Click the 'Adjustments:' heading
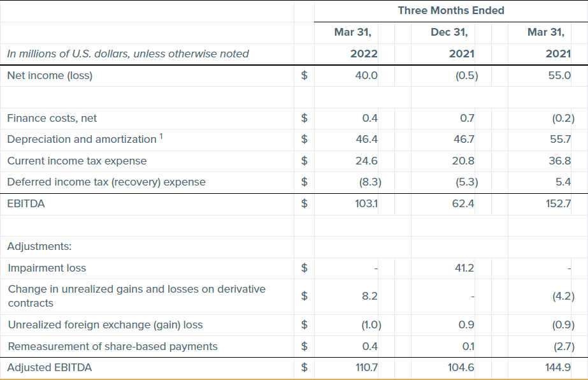 click(39, 246)
